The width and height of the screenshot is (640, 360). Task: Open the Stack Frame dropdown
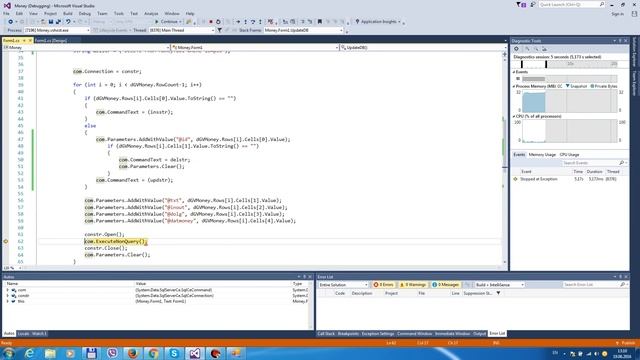point(303,30)
